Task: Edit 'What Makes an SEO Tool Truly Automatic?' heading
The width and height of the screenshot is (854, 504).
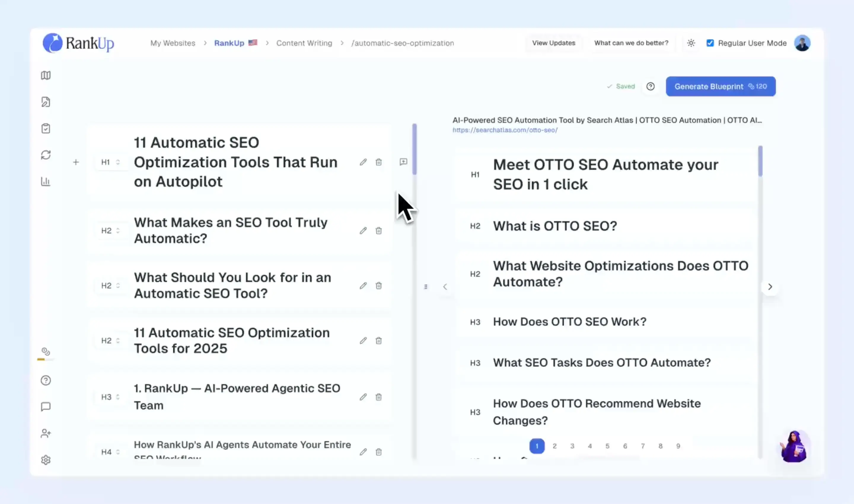Action: click(363, 231)
